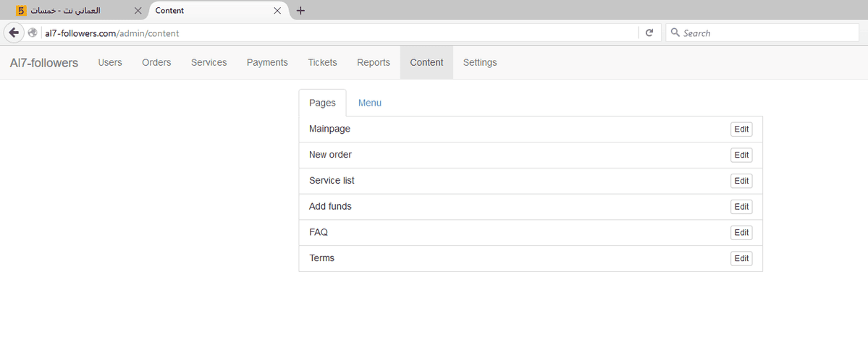Open the Reports admin section
This screenshot has height=358, width=868.
coord(374,62)
